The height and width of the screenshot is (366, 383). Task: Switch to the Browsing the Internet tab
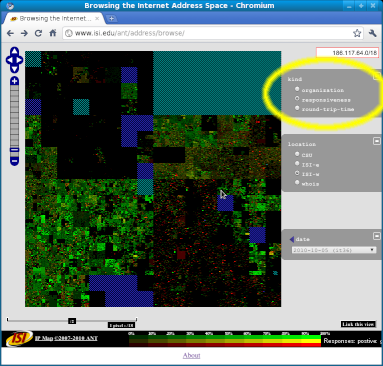(54, 19)
